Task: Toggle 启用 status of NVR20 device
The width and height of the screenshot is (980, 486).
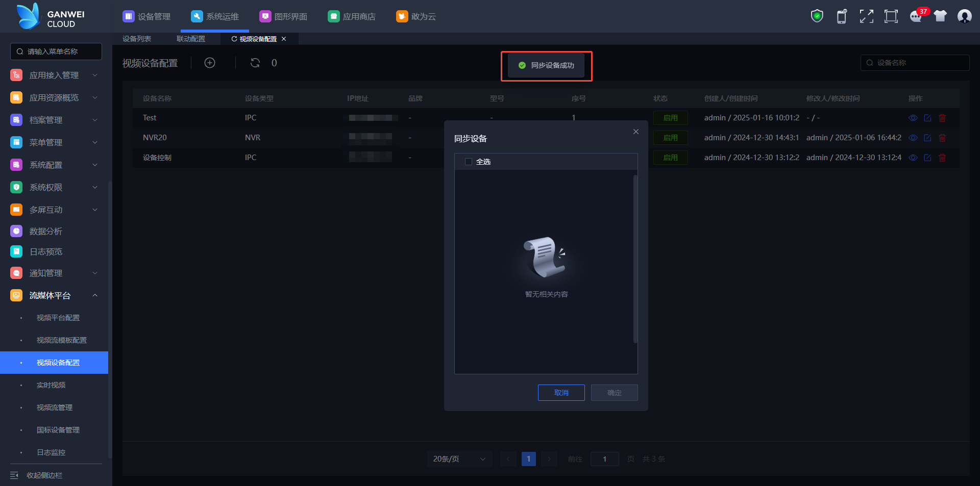Action: click(x=671, y=138)
